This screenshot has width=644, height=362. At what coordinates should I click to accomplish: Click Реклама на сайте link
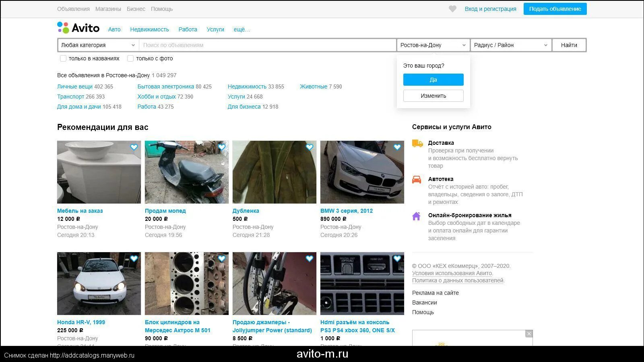(x=436, y=293)
